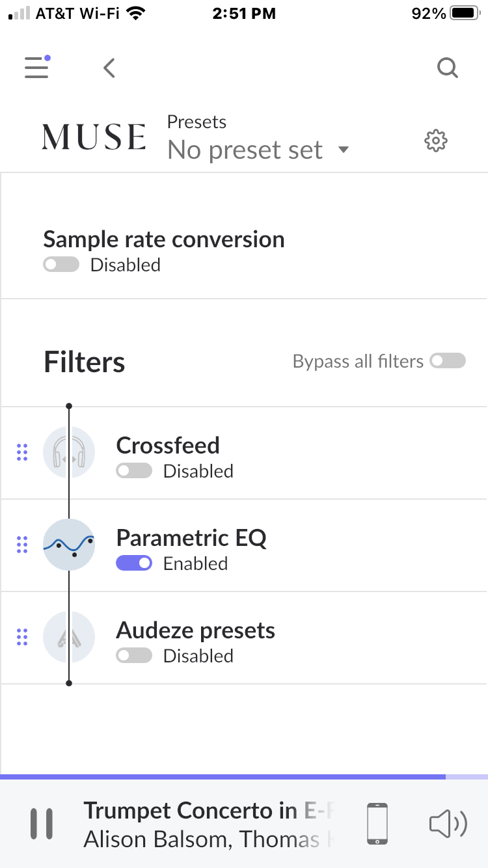
Task: Enable the Sample rate conversion toggle
Action: pyautogui.click(x=61, y=265)
